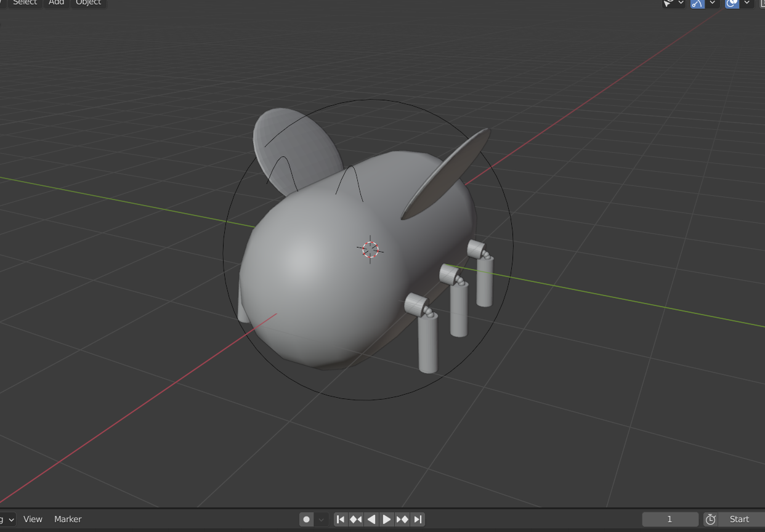Expand auto keyframing options dropdown
Screen dimensions: 765x532
[x=320, y=519]
